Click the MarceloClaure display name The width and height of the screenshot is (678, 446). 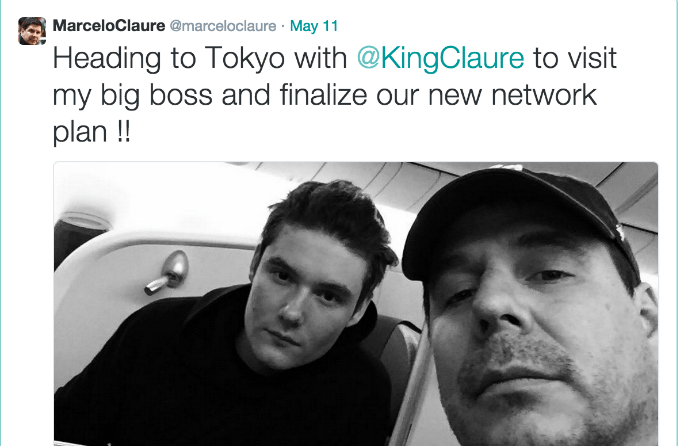point(109,26)
